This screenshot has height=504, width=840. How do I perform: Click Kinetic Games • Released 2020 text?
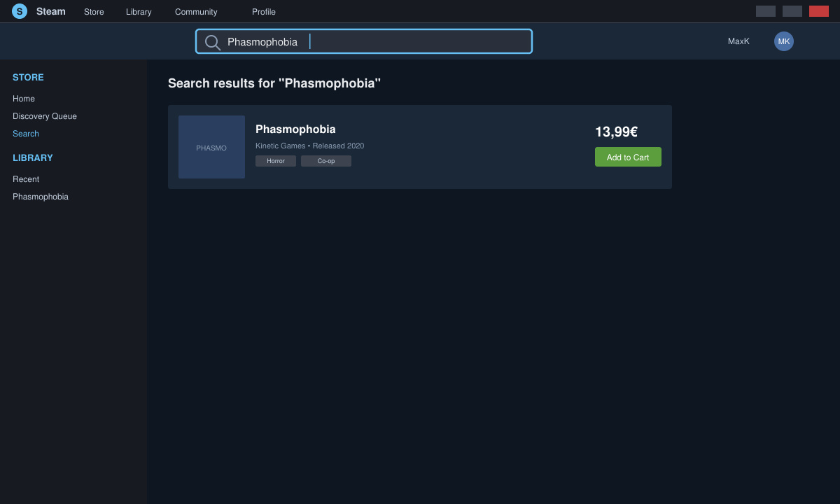pos(309,146)
